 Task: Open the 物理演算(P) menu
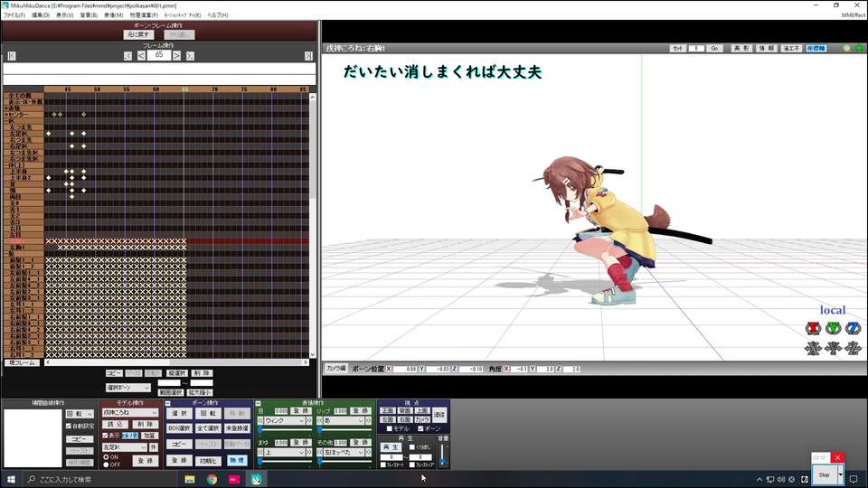click(144, 15)
